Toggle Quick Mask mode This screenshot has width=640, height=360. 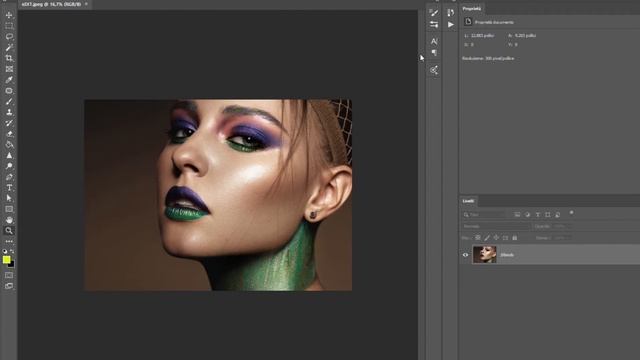[x=9, y=276]
